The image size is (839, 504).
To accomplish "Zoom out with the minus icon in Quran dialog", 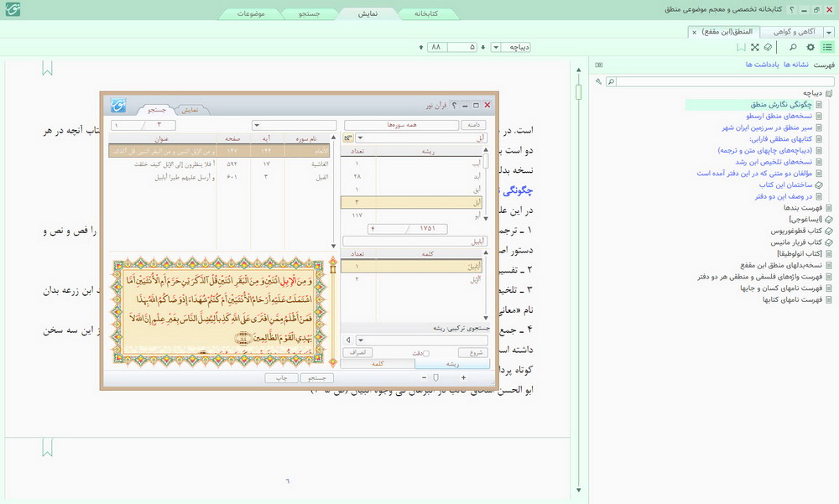I will (424, 377).
